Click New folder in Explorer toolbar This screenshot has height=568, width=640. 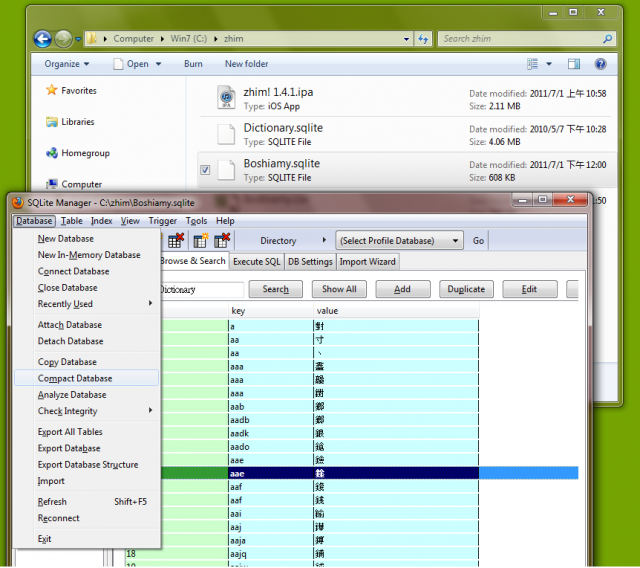pyautogui.click(x=247, y=64)
